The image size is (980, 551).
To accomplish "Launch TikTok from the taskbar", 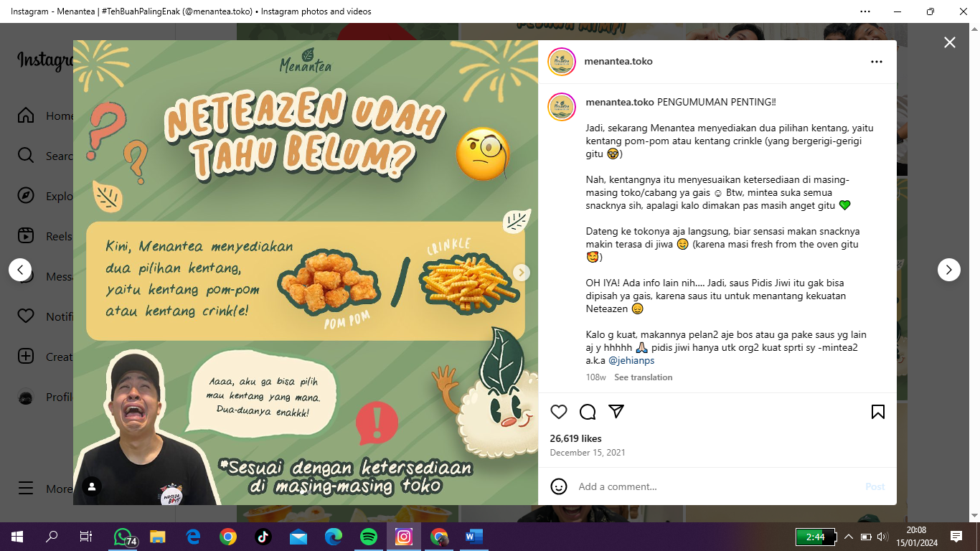I will tap(263, 537).
